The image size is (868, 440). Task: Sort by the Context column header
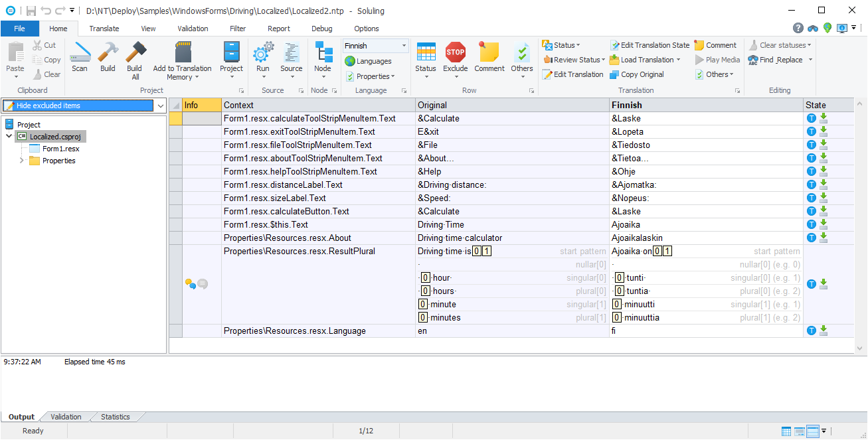pos(318,105)
